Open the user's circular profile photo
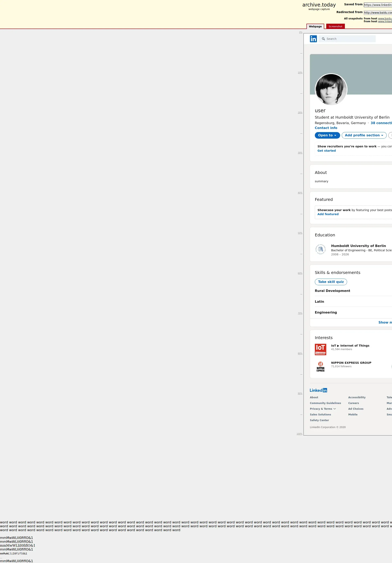 click(x=331, y=89)
